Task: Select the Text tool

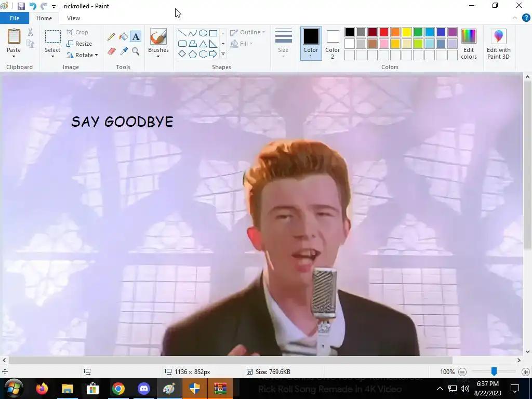Action: (x=136, y=37)
